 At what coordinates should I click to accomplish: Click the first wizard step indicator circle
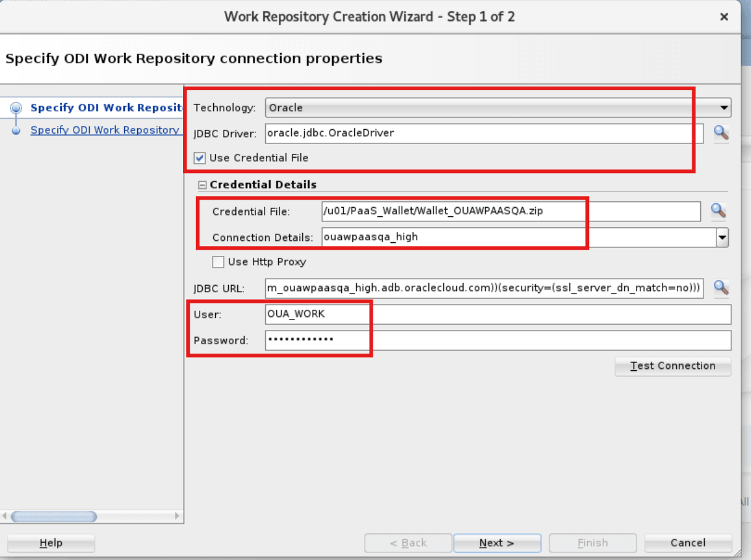[16, 108]
